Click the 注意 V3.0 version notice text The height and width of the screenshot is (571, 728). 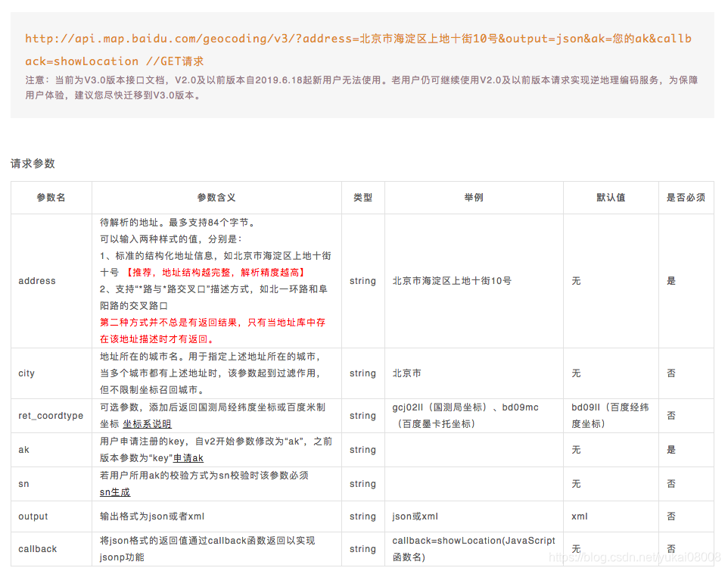362,88
